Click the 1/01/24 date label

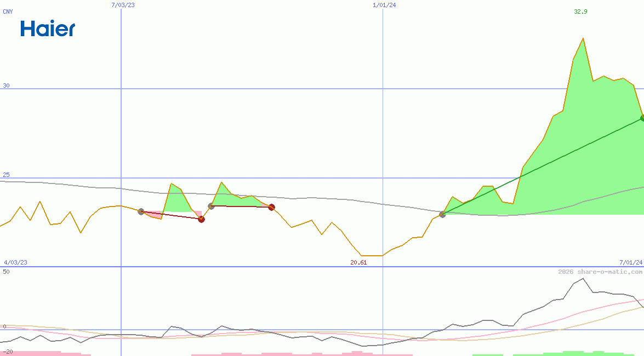coord(384,4)
